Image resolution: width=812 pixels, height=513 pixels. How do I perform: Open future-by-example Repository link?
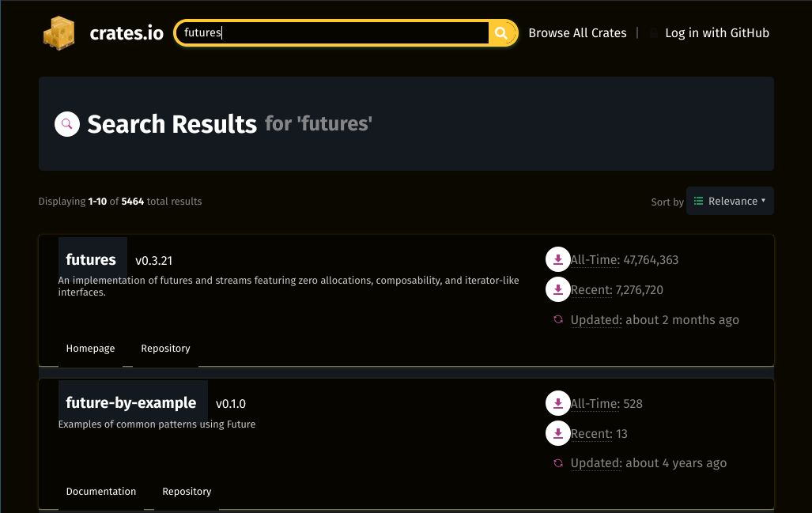[187, 492]
